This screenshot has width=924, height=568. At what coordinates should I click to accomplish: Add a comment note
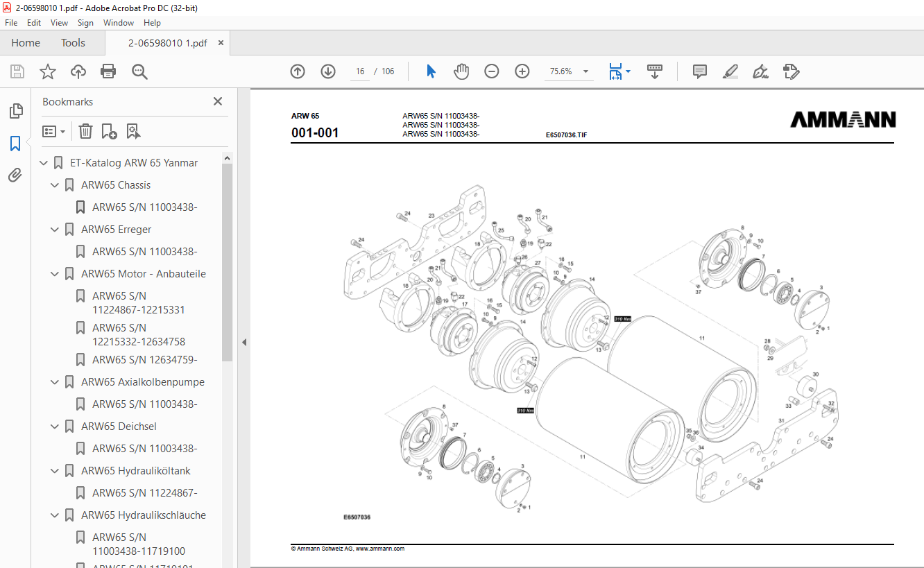[700, 71]
